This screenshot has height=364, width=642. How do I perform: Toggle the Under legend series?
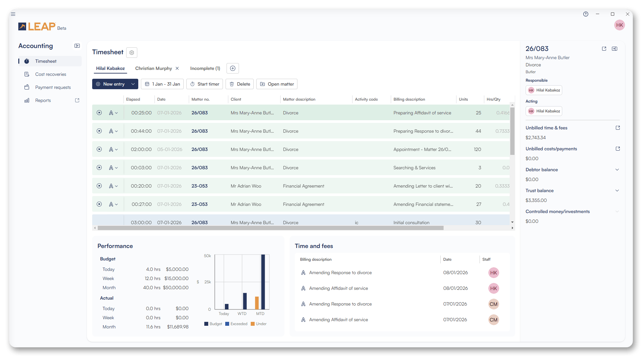pos(259,324)
